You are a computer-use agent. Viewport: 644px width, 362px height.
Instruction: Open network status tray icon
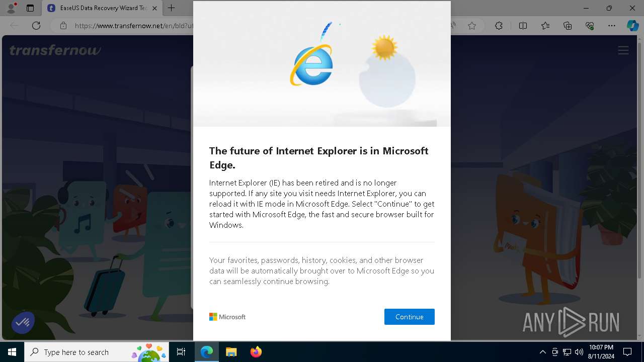567,352
